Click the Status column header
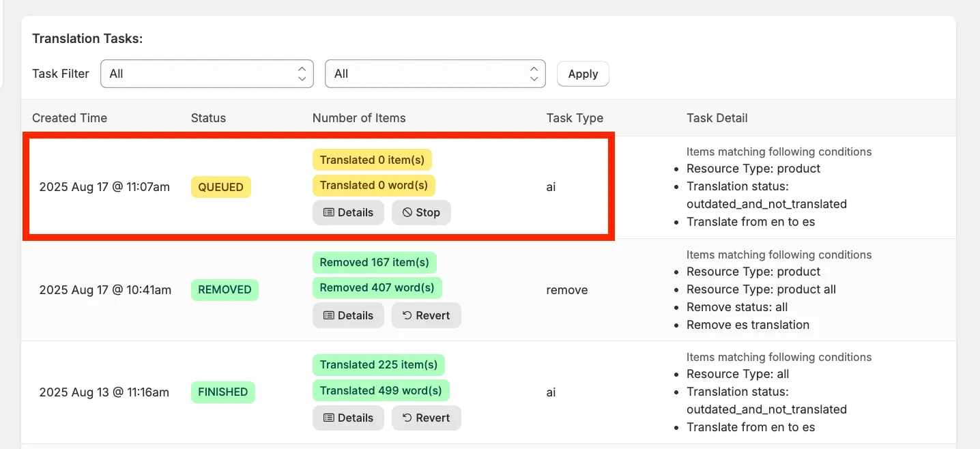 208,118
